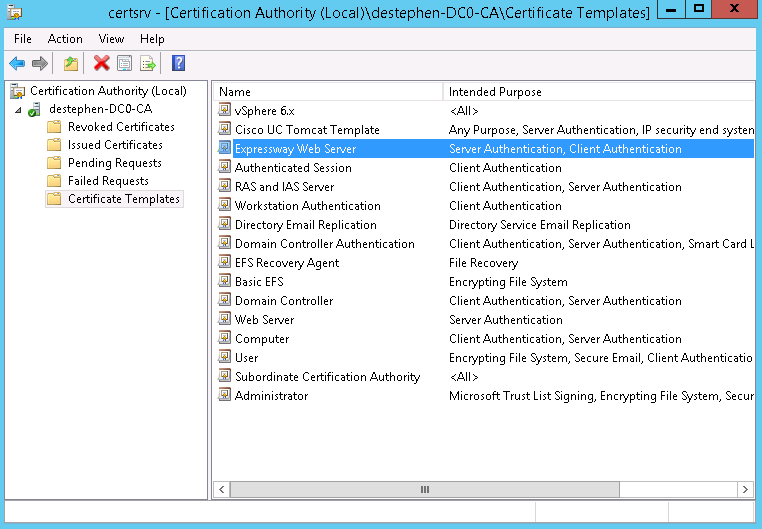
Task: Select Revoked Certificates in the tree
Action: [121, 127]
